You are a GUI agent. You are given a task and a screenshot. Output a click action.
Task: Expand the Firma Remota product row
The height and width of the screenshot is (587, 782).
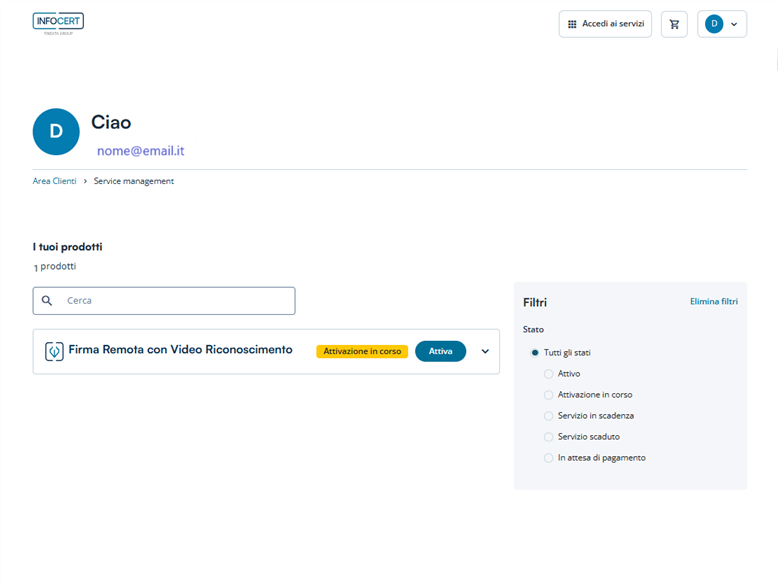pos(485,351)
